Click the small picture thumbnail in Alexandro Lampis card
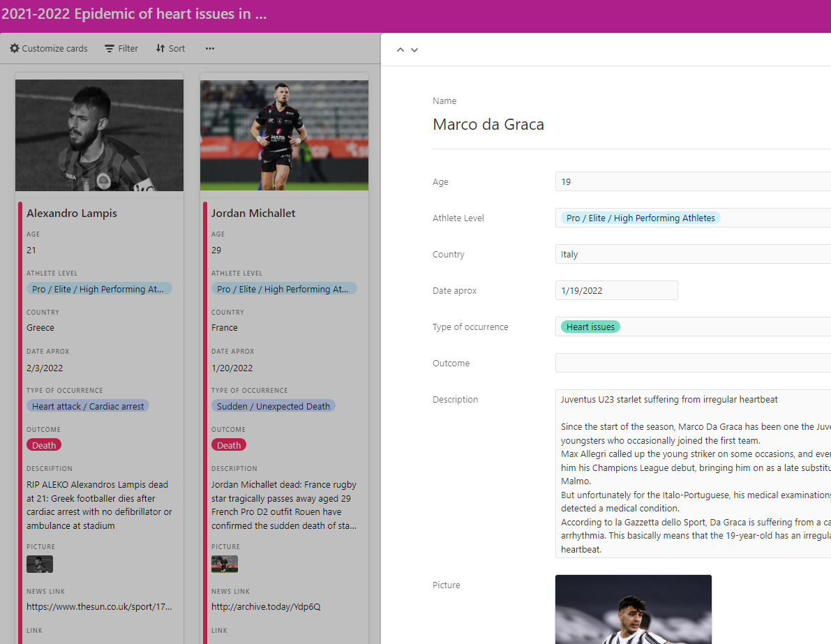Viewport: 831px width, 644px height. pos(40,564)
